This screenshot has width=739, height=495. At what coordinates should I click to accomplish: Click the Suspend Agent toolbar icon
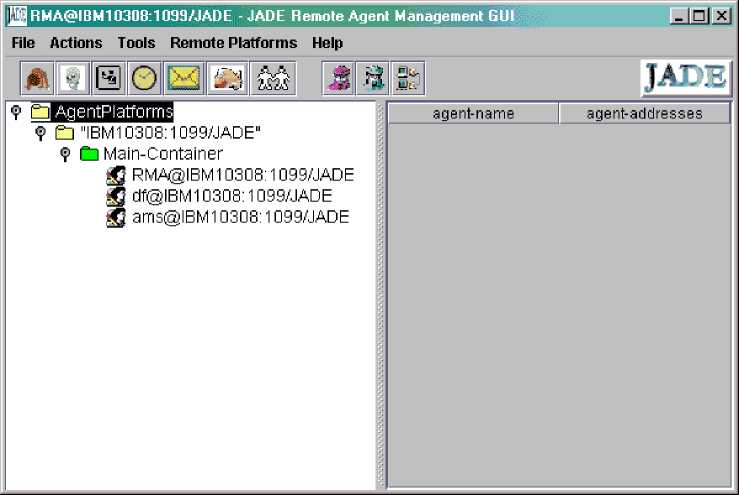(109, 78)
